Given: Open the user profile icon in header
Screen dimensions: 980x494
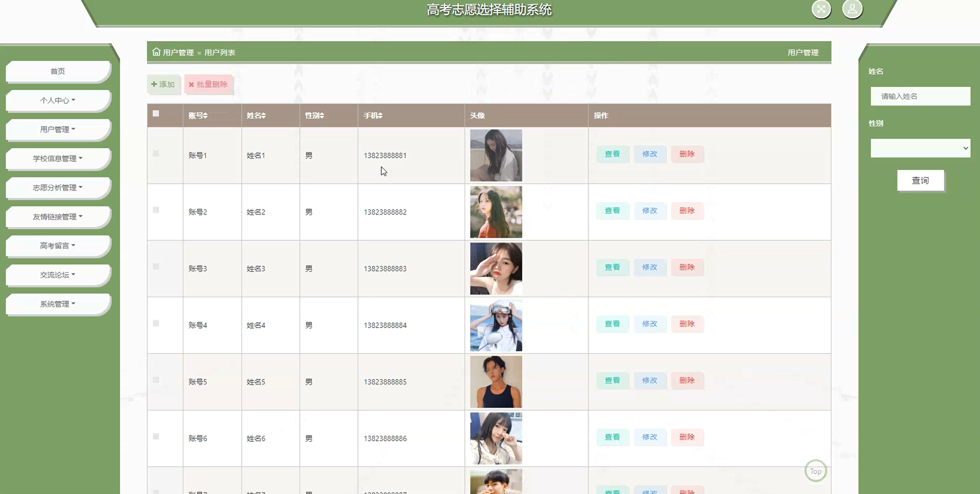Looking at the screenshot, I should point(852,9).
